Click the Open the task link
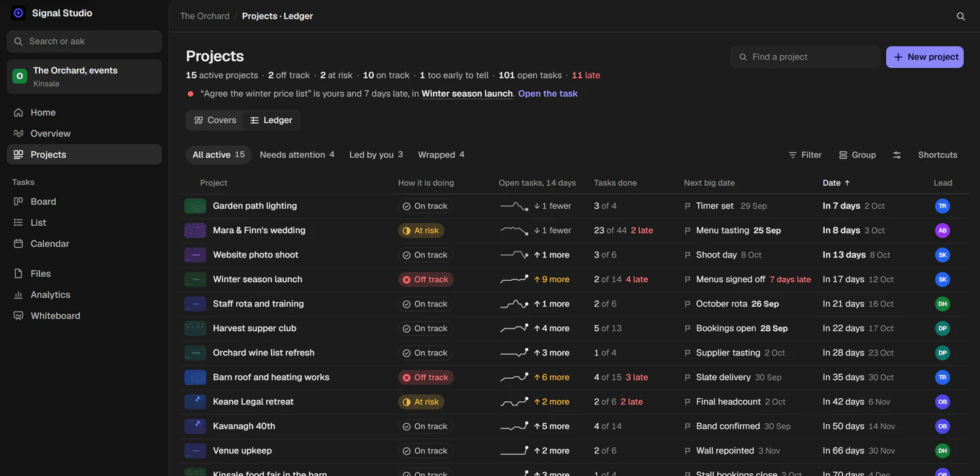 tap(548, 94)
